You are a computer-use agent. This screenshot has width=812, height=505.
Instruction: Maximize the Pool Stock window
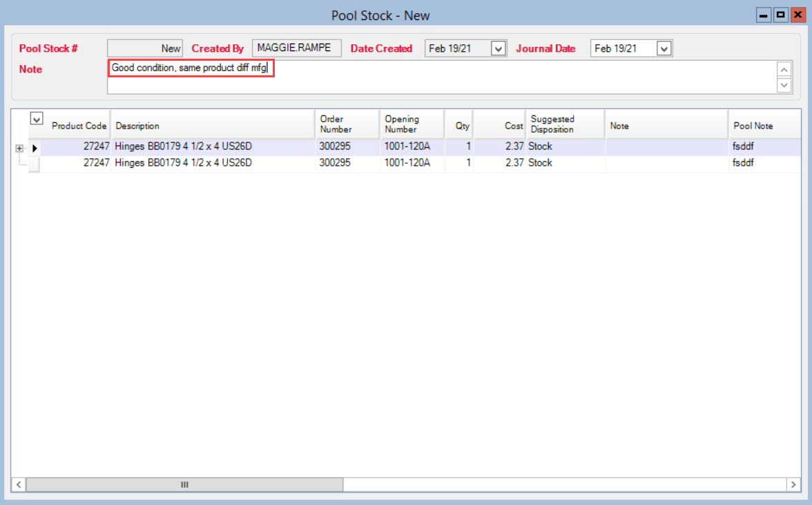[780, 15]
